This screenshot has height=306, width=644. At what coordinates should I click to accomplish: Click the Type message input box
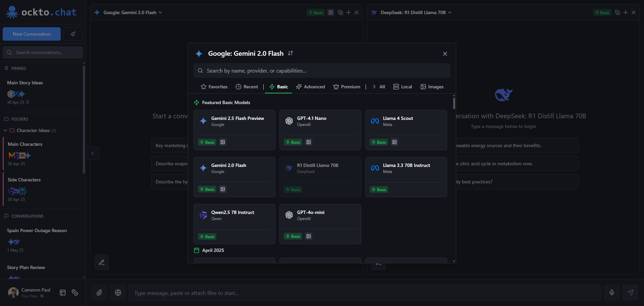[365, 293]
